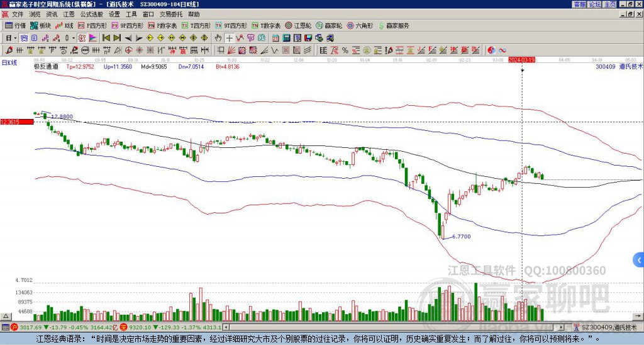Step chart left with black arrow
Viewport: 644px width, 345px height.
[x=128, y=38]
